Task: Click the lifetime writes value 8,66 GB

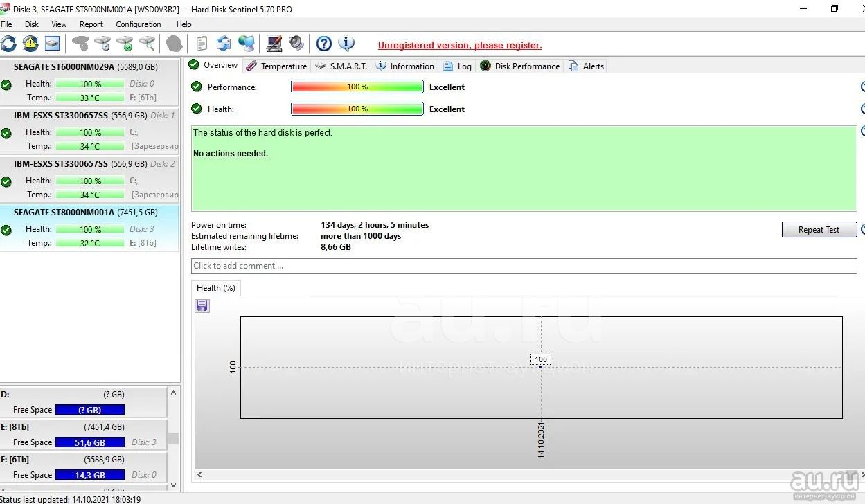Action: [336, 247]
